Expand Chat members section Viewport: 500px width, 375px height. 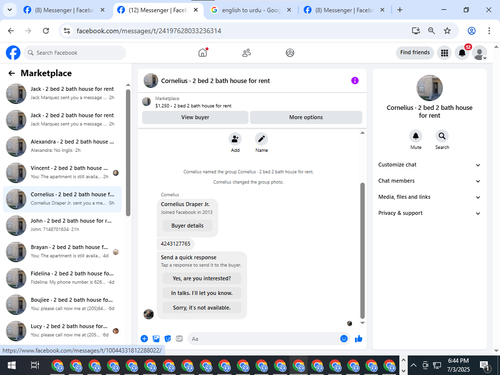429,181
